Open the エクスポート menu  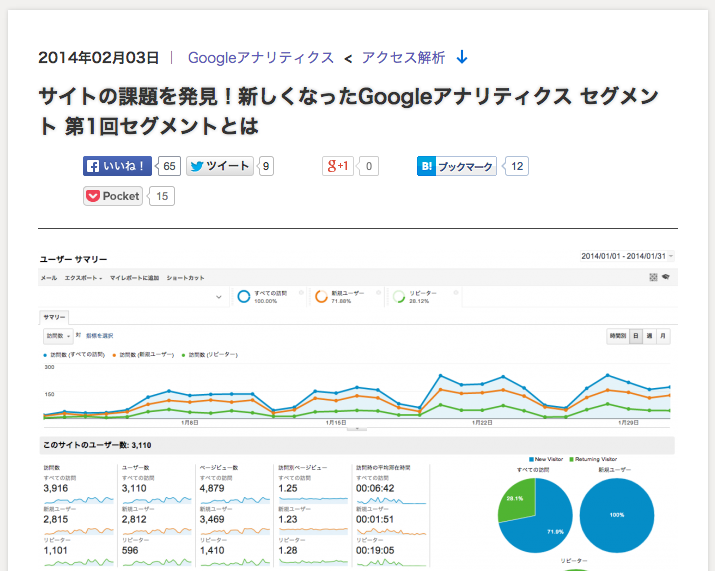click(83, 278)
